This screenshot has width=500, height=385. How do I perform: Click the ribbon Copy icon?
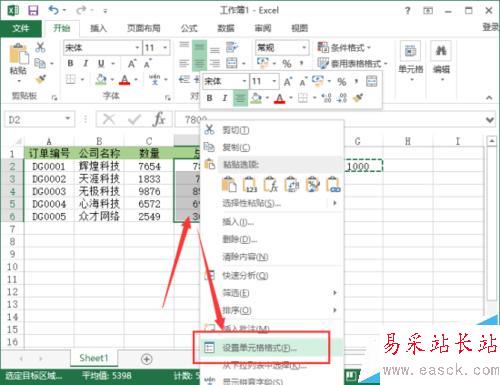(40, 63)
